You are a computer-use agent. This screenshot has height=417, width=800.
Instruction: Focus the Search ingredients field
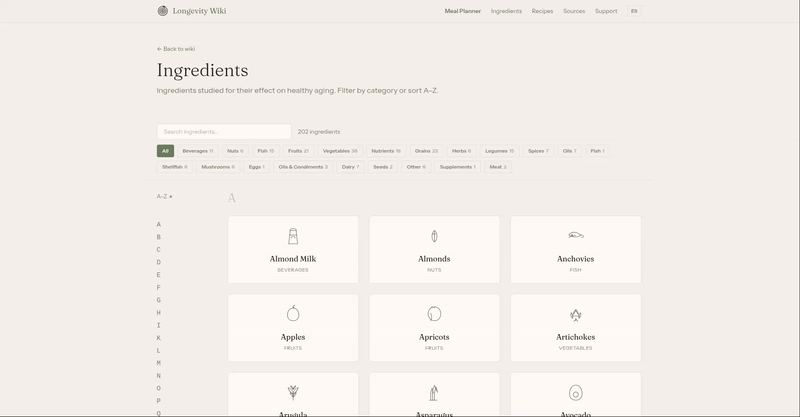point(224,132)
